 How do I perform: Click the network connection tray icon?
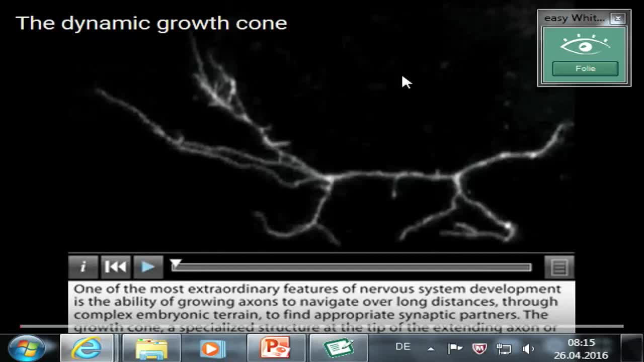coord(504,347)
